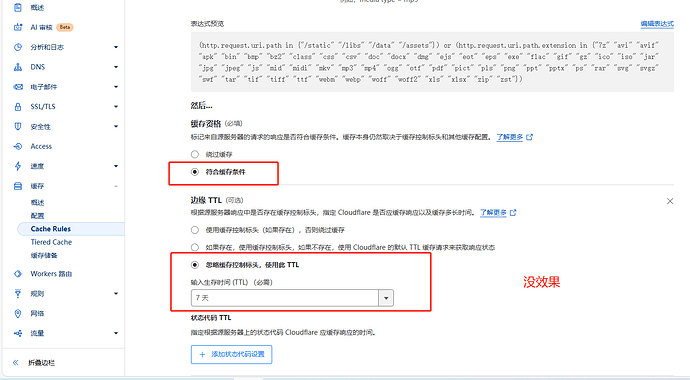Expand the Traffic sidebar section
Image resolution: width=690 pixels, height=380 pixels.
click(x=116, y=333)
